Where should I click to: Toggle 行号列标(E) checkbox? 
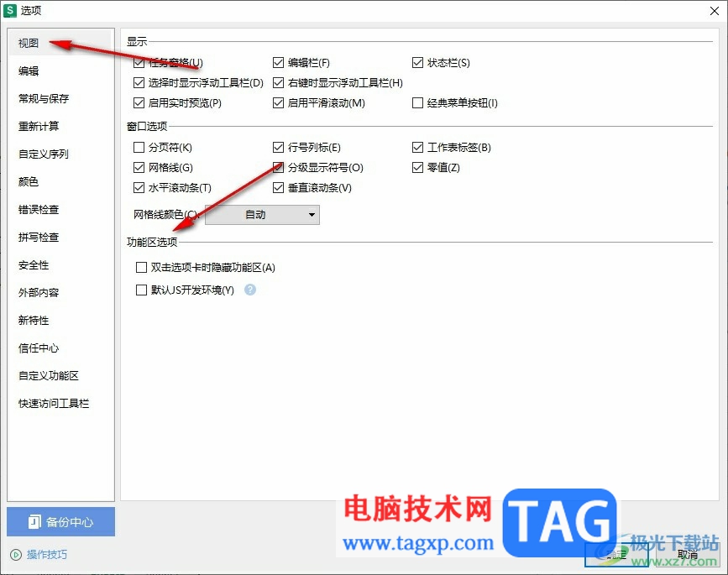coord(278,147)
